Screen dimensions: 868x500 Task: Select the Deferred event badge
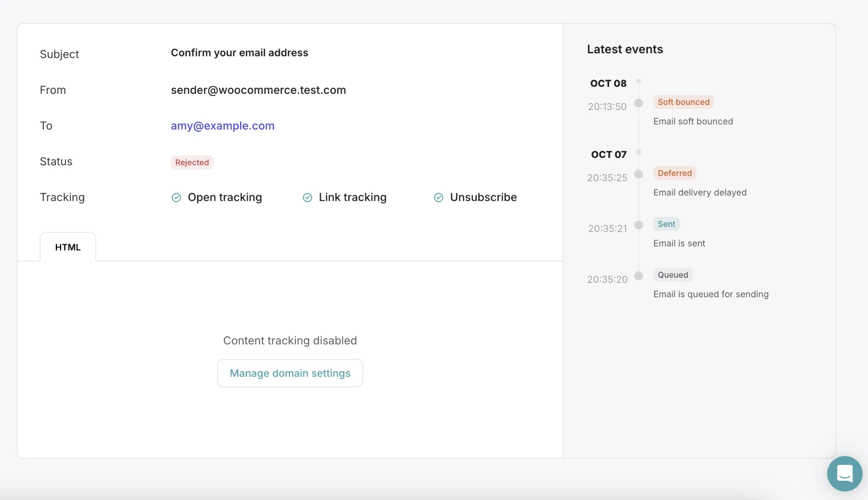pyautogui.click(x=674, y=173)
